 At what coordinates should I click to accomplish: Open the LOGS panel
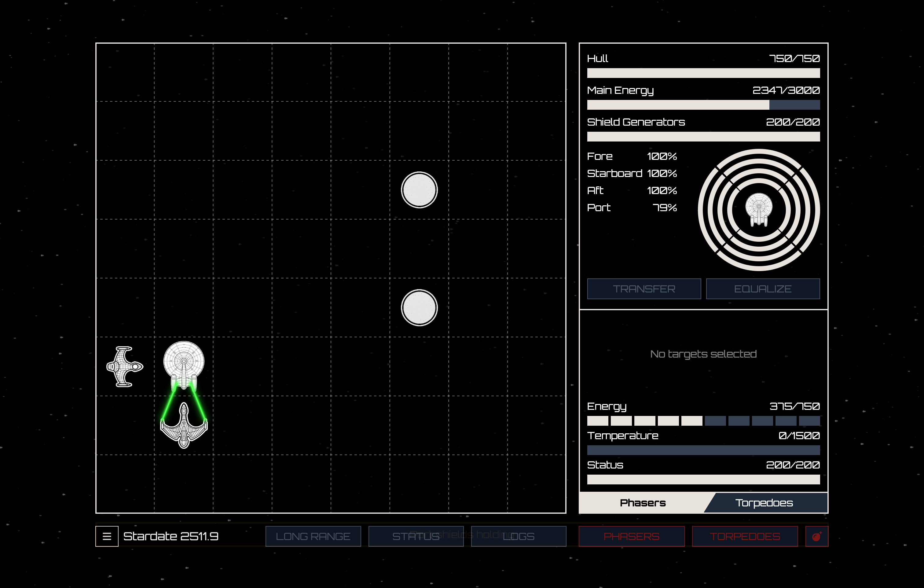click(519, 536)
